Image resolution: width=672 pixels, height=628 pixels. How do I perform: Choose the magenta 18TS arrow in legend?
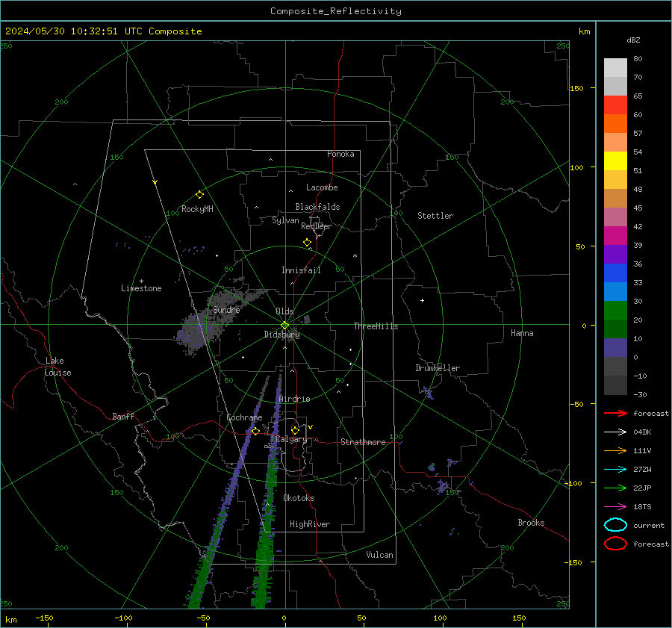[x=615, y=507]
